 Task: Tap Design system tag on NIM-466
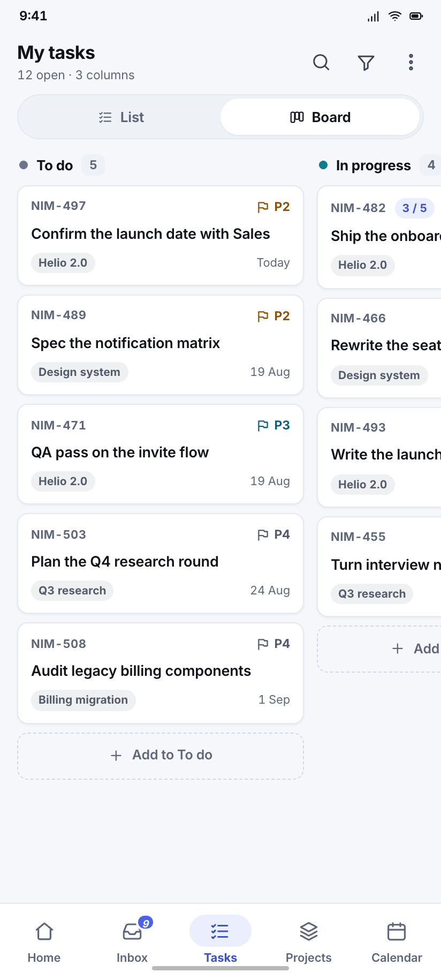point(379,375)
